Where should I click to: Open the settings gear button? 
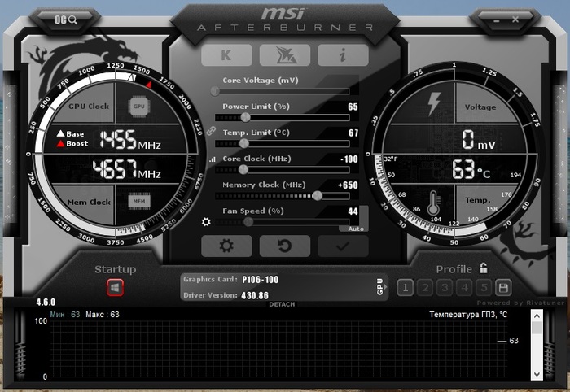coord(226,246)
